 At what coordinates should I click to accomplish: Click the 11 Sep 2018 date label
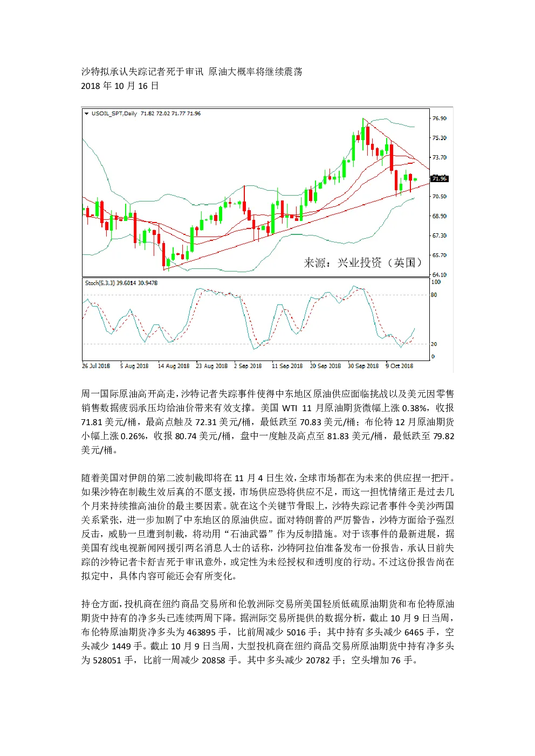(287, 366)
